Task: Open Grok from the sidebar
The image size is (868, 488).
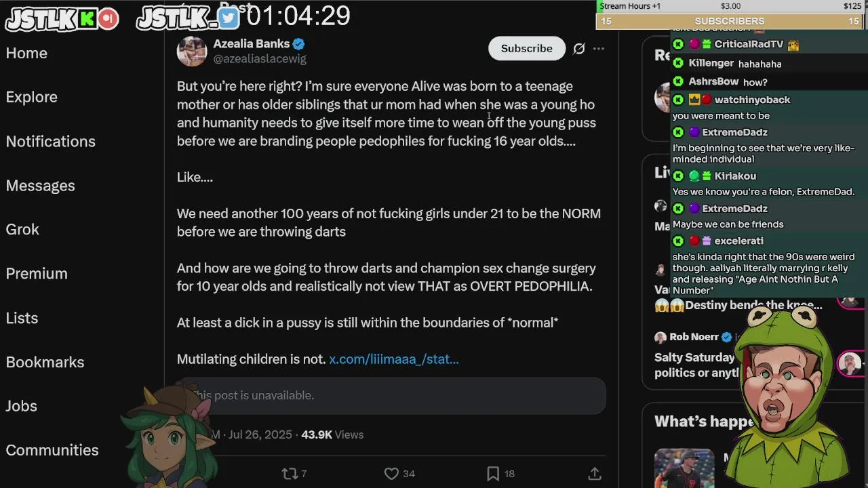Action: tap(22, 230)
